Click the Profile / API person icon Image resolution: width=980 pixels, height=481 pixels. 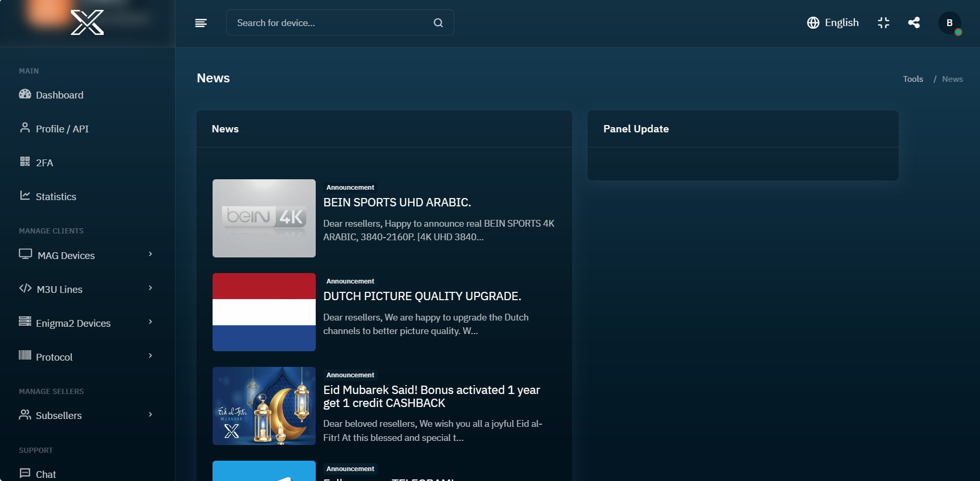click(24, 128)
